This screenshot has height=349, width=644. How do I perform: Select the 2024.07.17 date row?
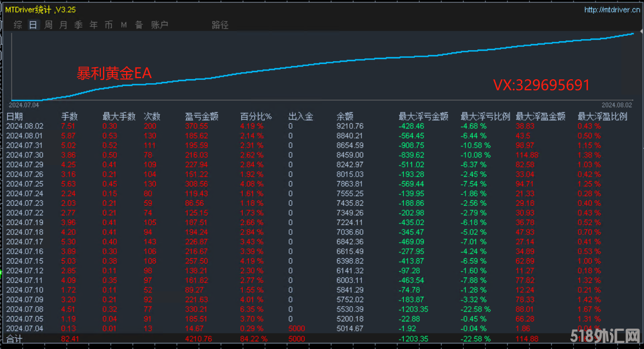click(25, 242)
